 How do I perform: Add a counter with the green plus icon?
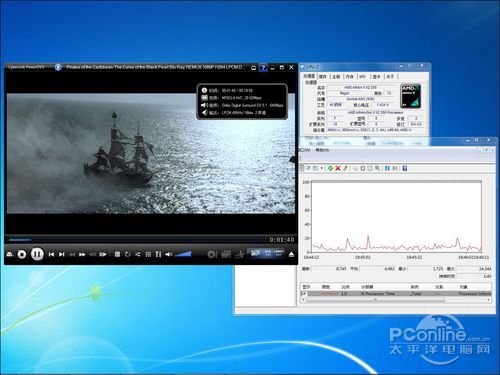click(x=330, y=168)
